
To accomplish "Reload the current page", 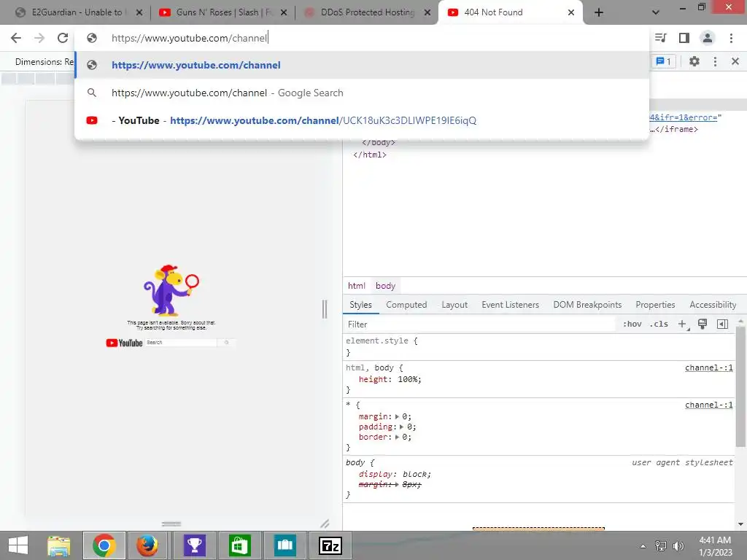I will (x=63, y=38).
